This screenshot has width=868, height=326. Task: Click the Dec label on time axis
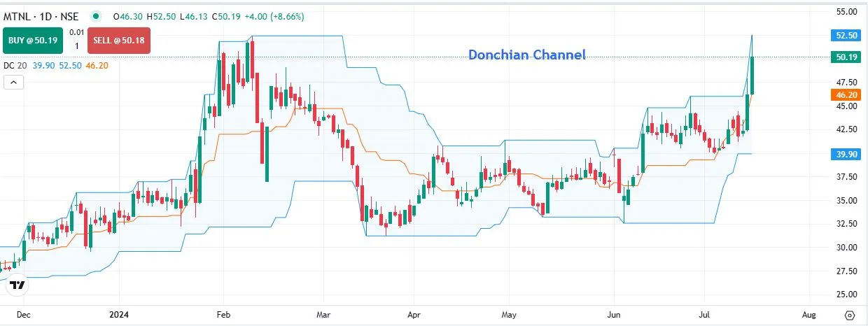click(x=23, y=315)
